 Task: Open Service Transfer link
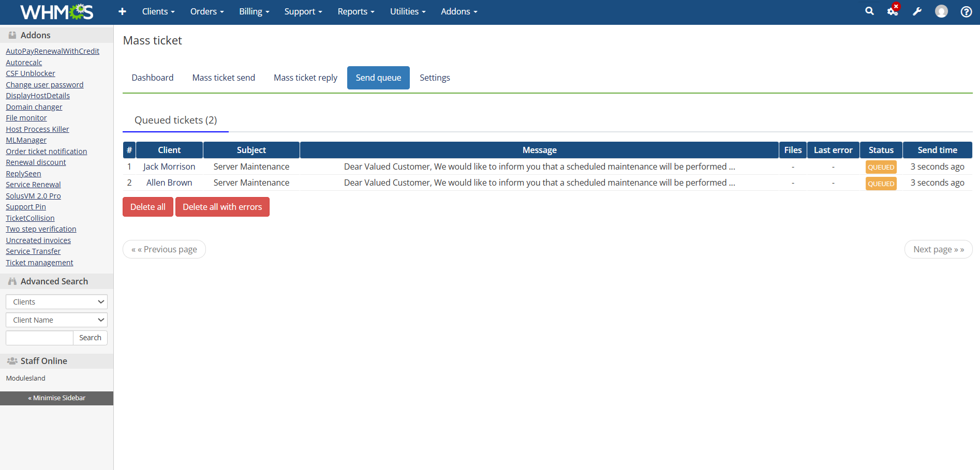coord(33,251)
